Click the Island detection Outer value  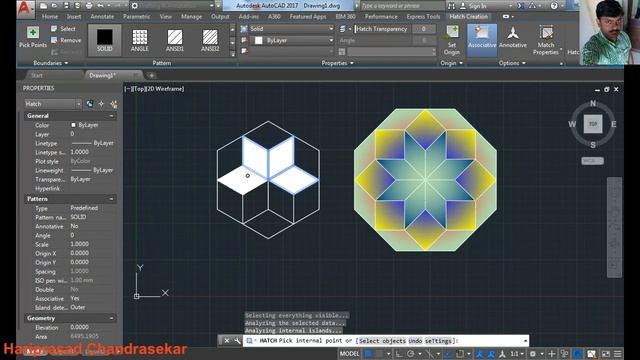tap(78, 307)
